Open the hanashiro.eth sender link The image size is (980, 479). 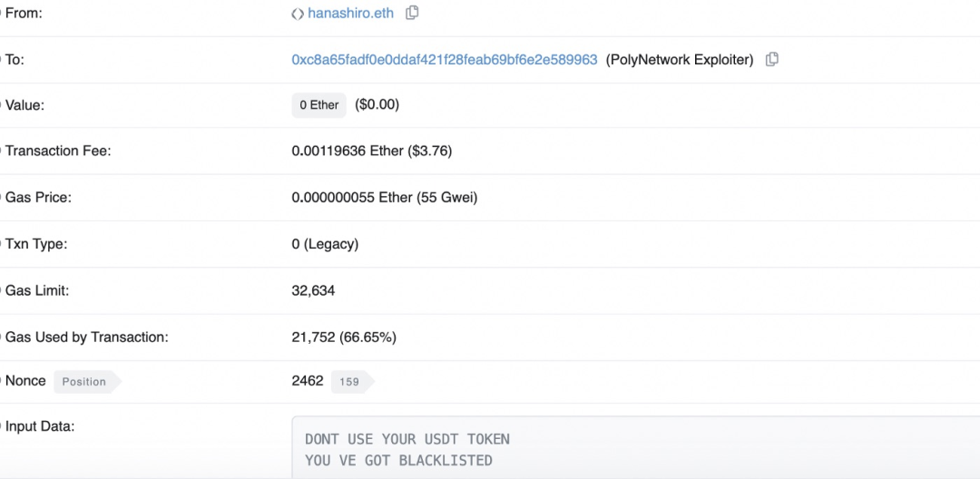(x=350, y=13)
